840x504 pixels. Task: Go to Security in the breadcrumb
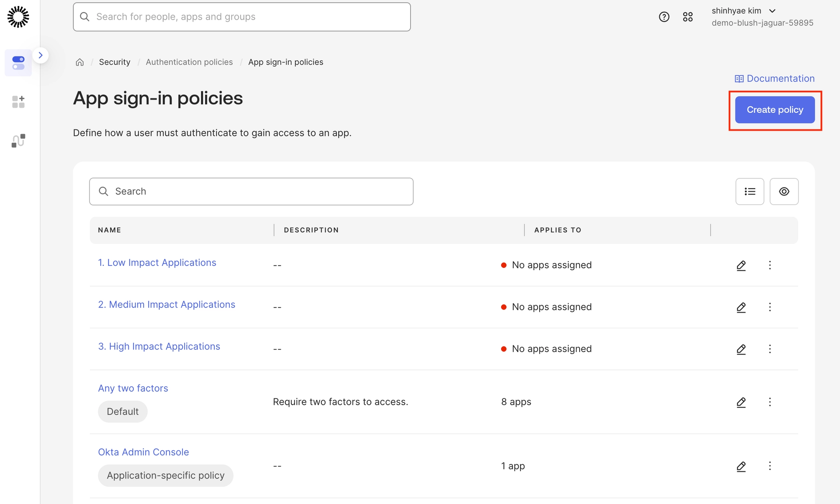tap(114, 62)
